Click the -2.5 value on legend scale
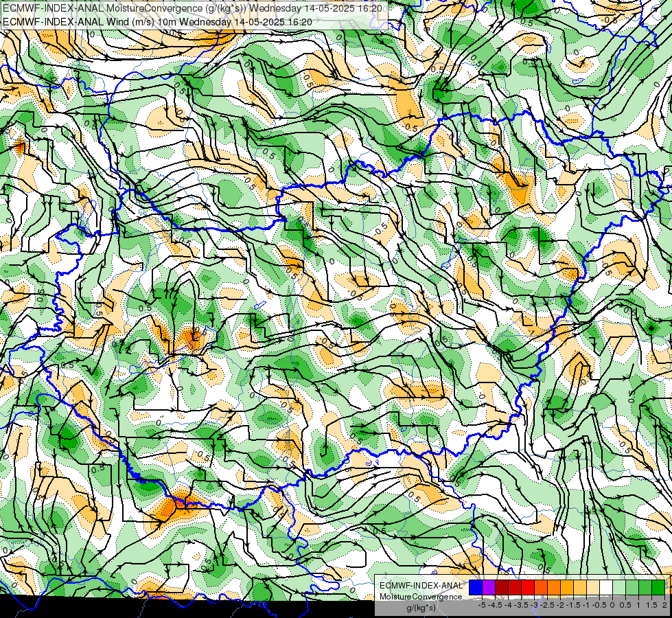The height and width of the screenshot is (618, 672). pyautogui.click(x=548, y=605)
